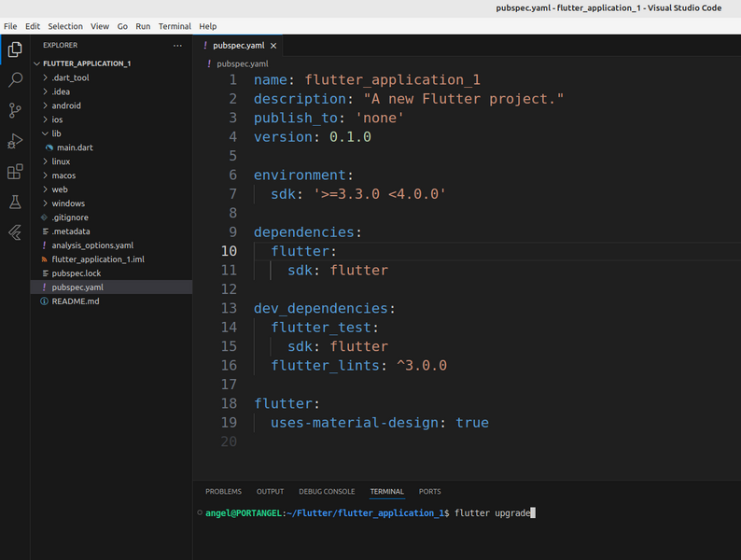
Task: Open the Flutter sidebar icon
Action: click(x=15, y=232)
